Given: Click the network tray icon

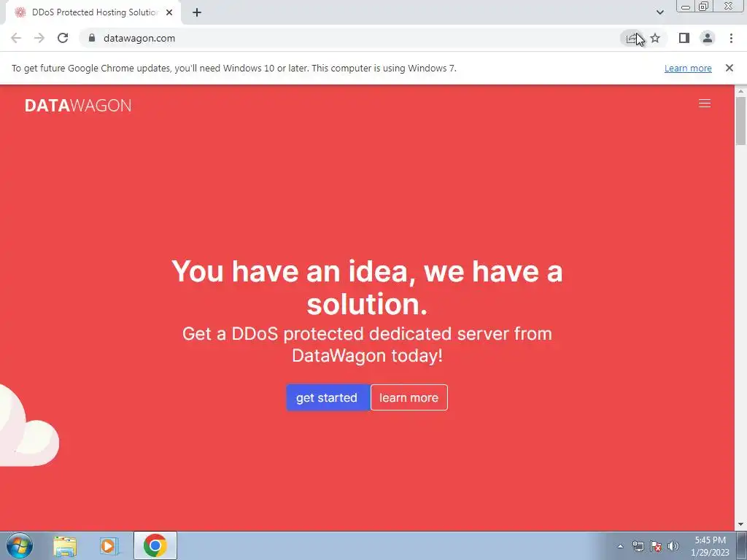Looking at the screenshot, I should click(x=638, y=546).
